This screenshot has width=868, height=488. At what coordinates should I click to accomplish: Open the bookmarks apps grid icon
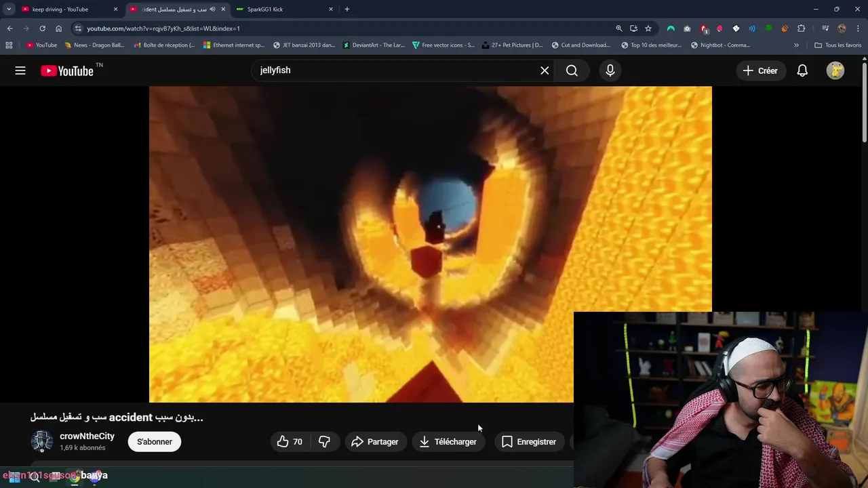(9, 45)
